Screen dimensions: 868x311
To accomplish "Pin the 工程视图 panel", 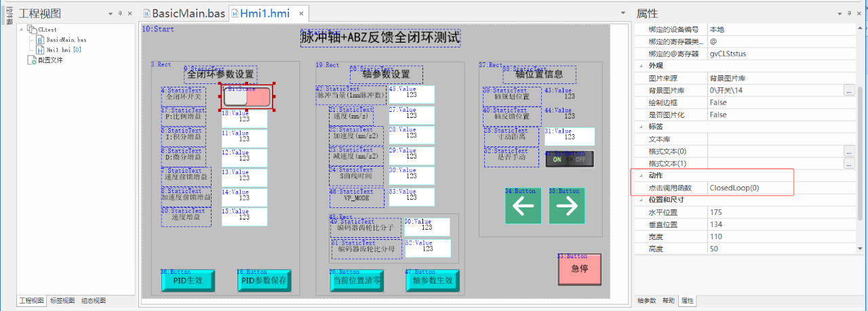I will click(120, 14).
